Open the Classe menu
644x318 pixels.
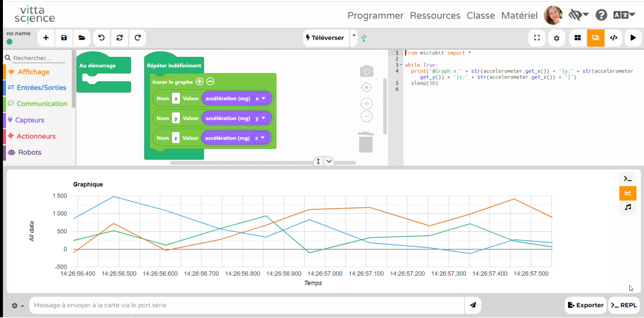click(481, 15)
